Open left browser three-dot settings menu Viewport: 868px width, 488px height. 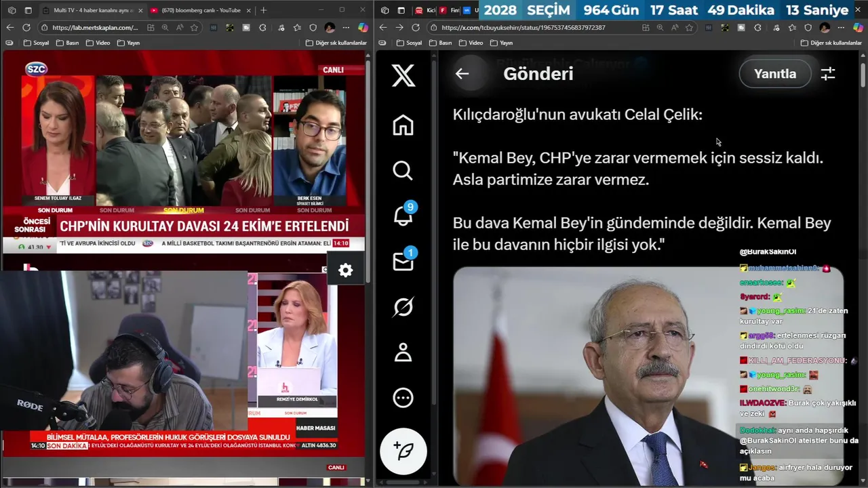345,28
